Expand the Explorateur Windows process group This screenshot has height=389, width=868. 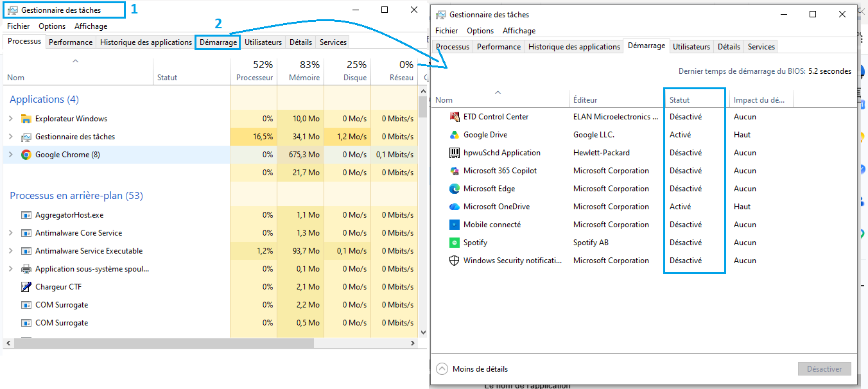11,119
